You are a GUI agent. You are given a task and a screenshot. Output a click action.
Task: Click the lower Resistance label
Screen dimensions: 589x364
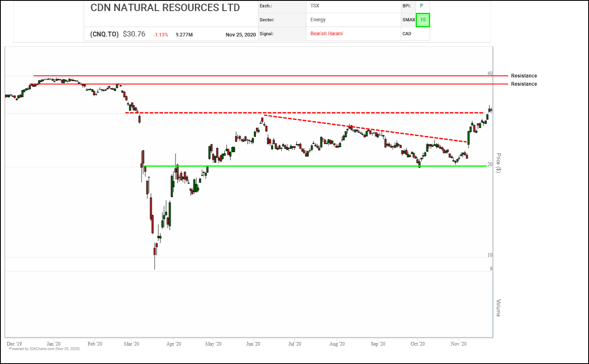[x=524, y=84]
